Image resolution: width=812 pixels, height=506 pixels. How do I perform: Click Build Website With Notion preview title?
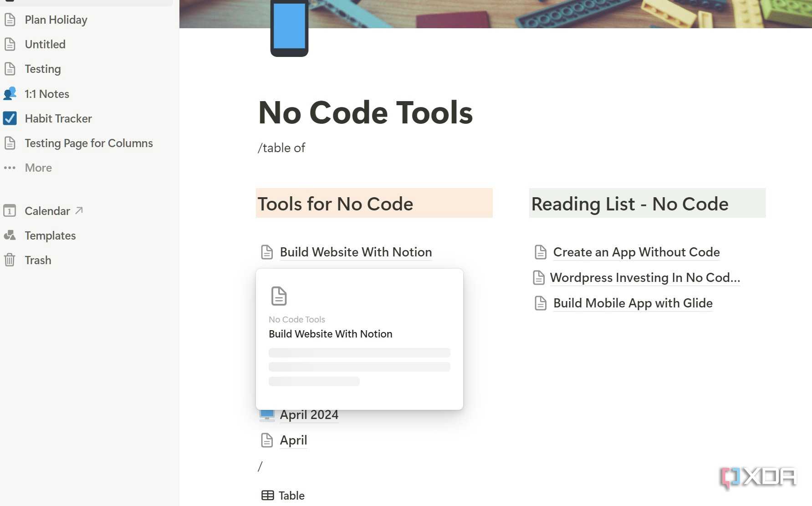(330, 334)
